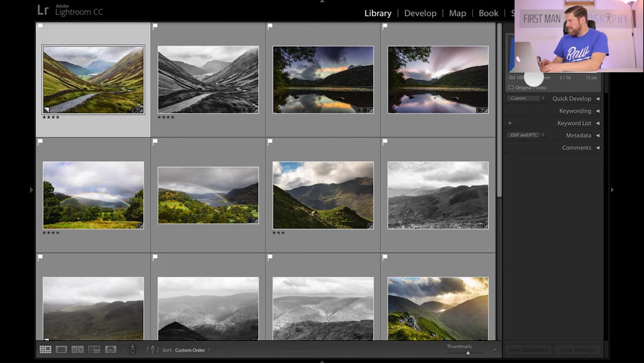Reverse sort direction with the A-Z icon
Image resolution: width=644 pixels, height=363 pixels.
coord(153,350)
